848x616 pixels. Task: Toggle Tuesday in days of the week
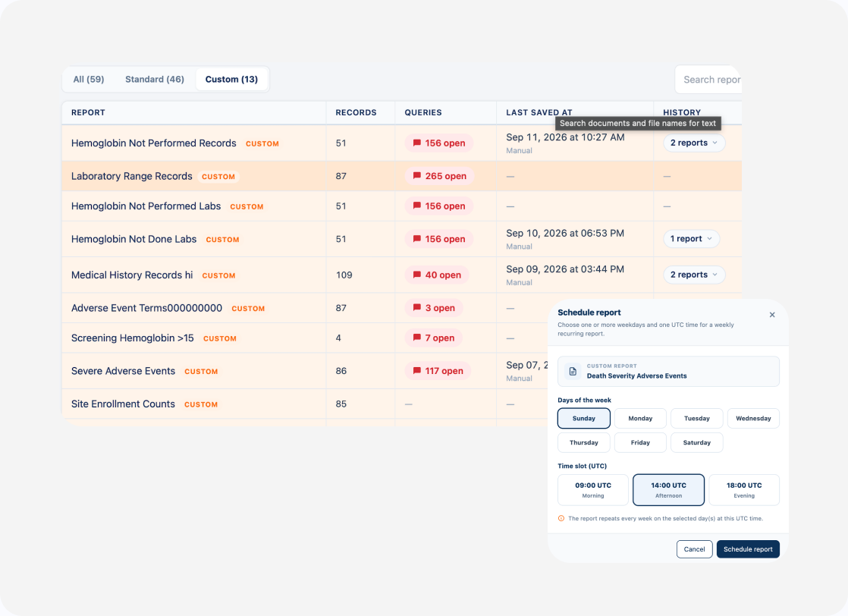[x=696, y=418]
